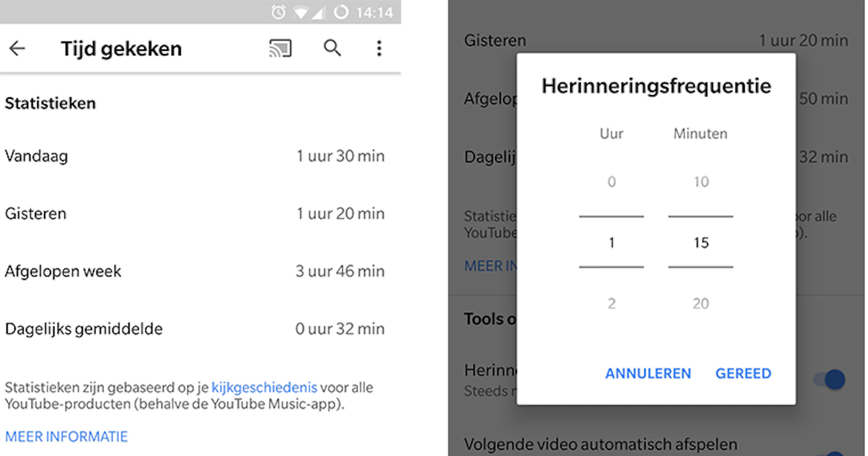Select minutes value 20 in picker

(x=701, y=304)
